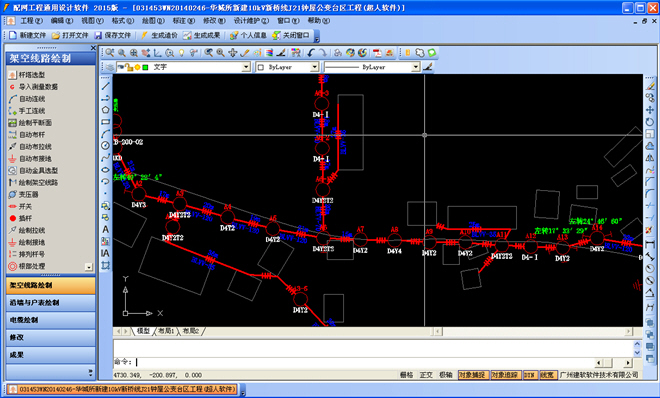Click the pan hand-cross tool icon
The width and height of the screenshot is (660, 398).
pos(232,53)
